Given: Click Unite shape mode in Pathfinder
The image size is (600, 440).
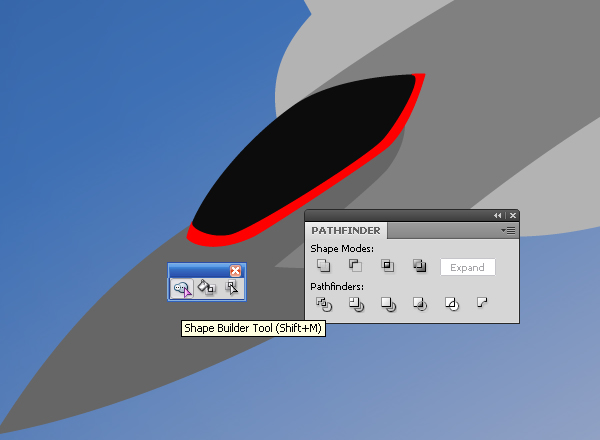Looking at the screenshot, I should (323, 266).
